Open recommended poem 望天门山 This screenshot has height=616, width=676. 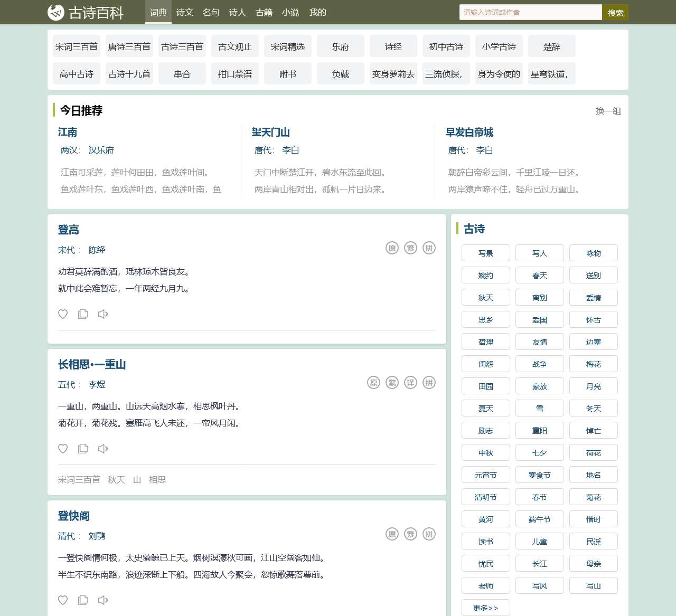point(271,132)
